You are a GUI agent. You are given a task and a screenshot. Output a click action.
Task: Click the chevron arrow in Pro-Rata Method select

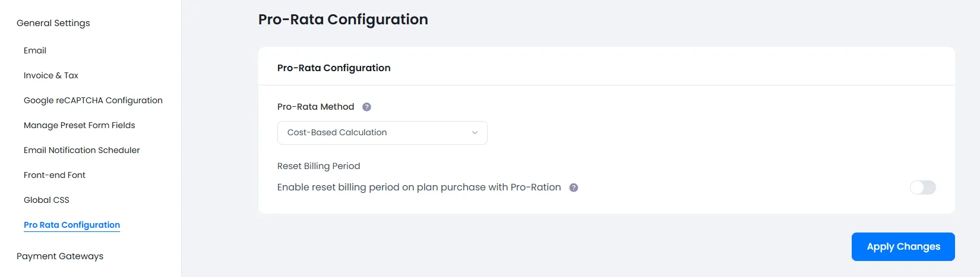(x=475, y=133)
